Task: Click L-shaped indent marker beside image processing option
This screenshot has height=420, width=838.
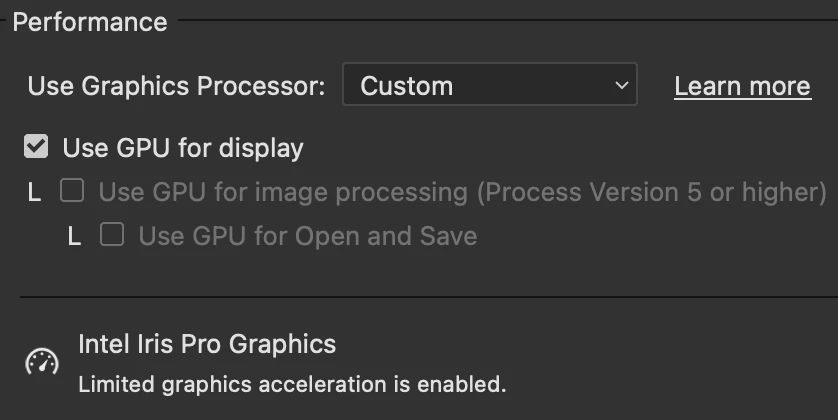Action: [35, 193]
